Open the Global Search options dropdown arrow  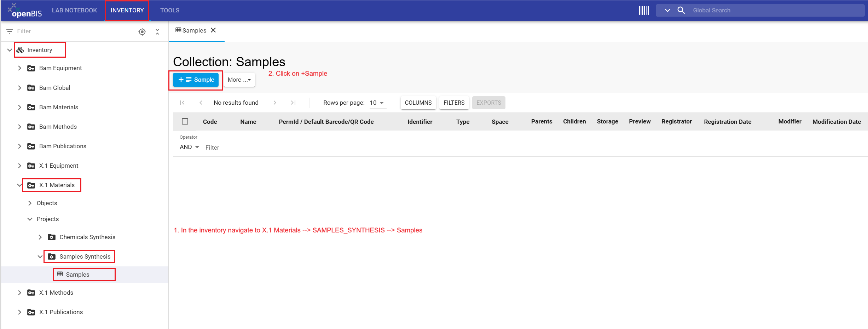(667, 10)
